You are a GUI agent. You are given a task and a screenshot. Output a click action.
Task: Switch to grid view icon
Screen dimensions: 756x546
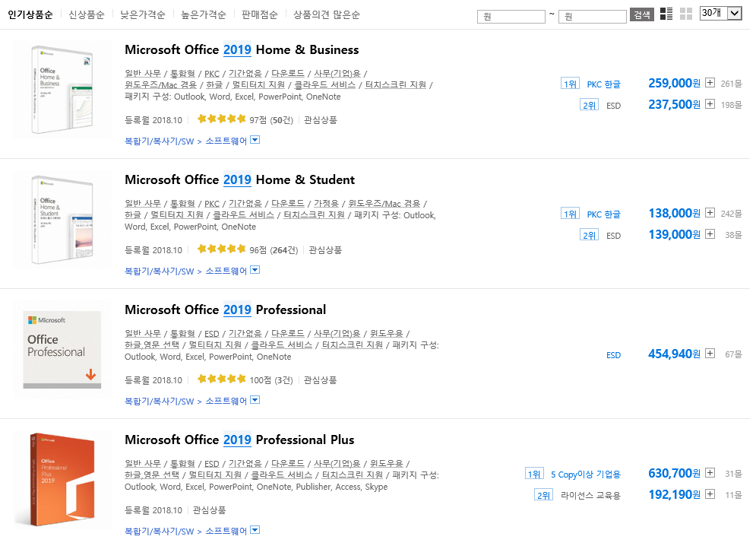(x=685, y=14)
